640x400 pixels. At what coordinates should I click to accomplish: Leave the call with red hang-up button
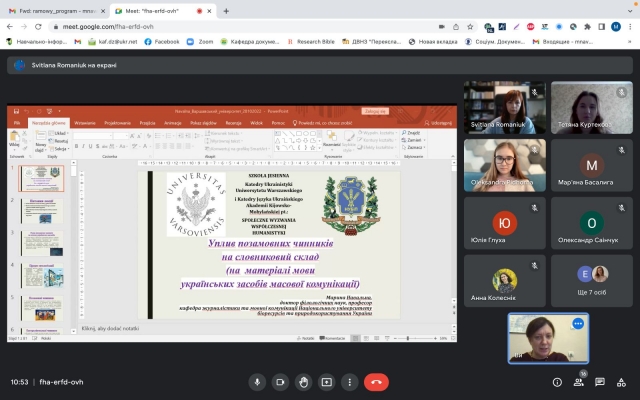pos(376,382)
